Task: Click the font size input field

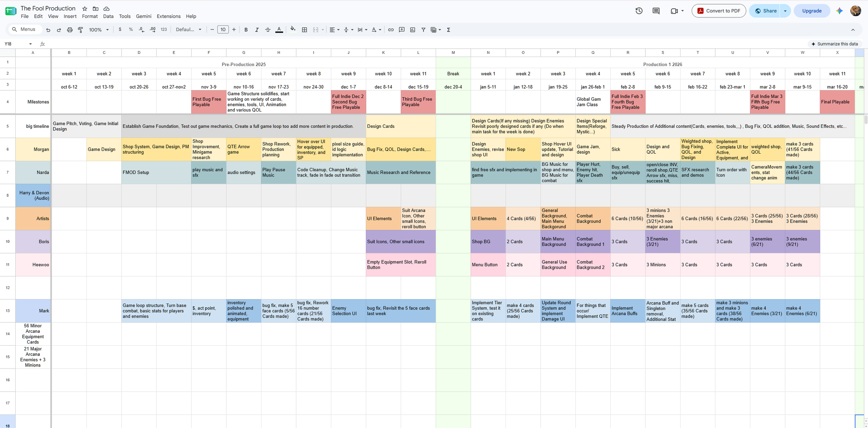Action: (x=223, y=30)
